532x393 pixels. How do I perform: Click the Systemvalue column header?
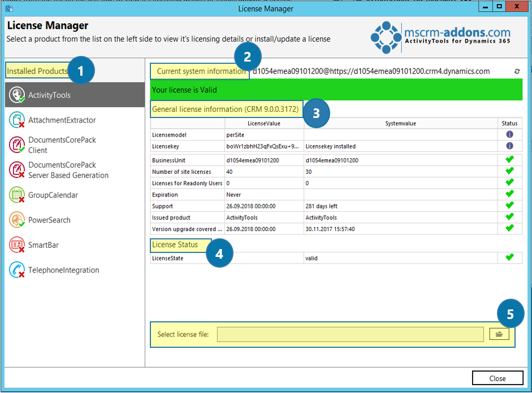[x=400, y=123]
